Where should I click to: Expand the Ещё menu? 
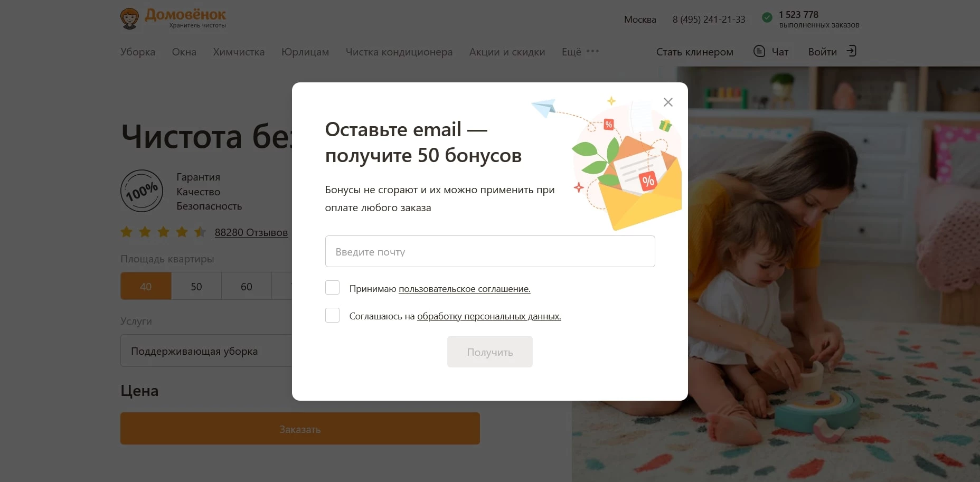[x=571, y=52]
